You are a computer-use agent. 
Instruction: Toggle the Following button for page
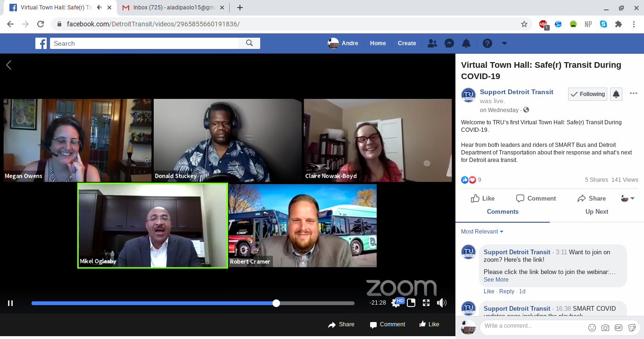point(587,94)
